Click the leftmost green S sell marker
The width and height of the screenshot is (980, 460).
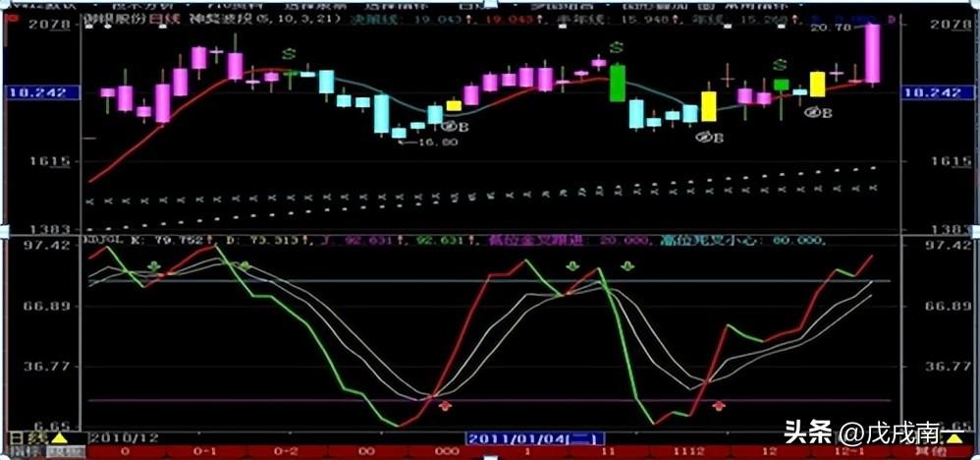point(289,55)
